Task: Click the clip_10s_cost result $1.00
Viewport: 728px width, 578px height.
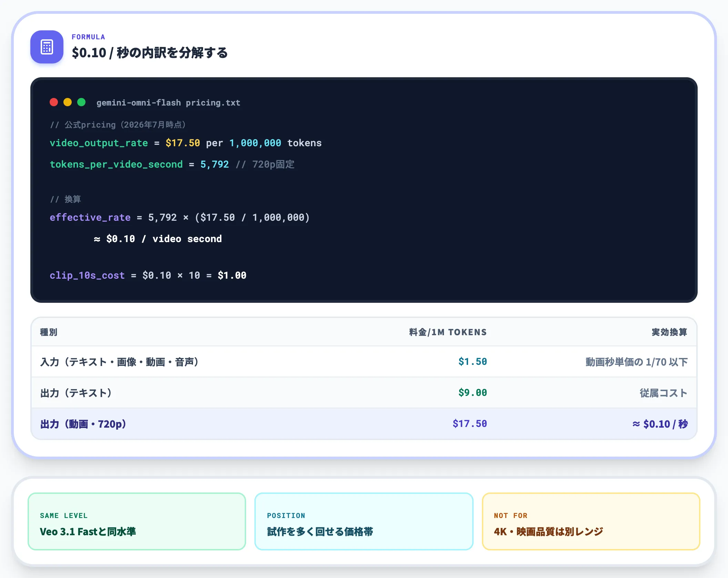Action: click(x=232, y=276)
